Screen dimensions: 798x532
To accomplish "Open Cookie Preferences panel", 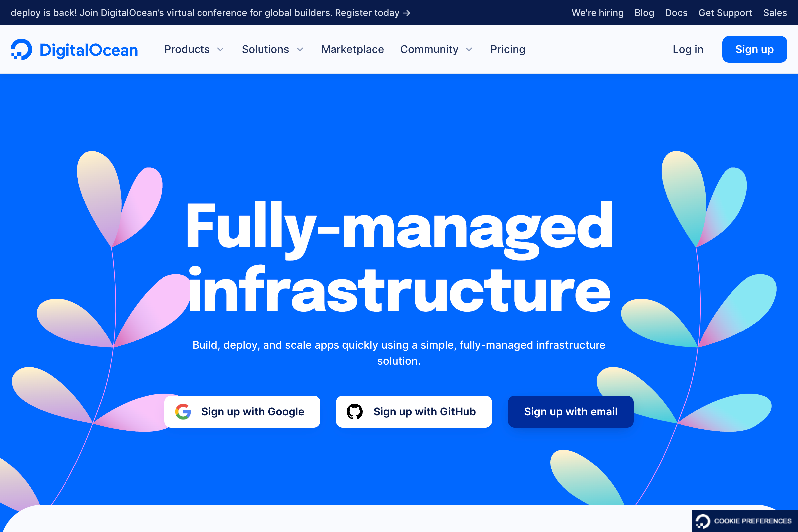I will click(x=752, y=521).
